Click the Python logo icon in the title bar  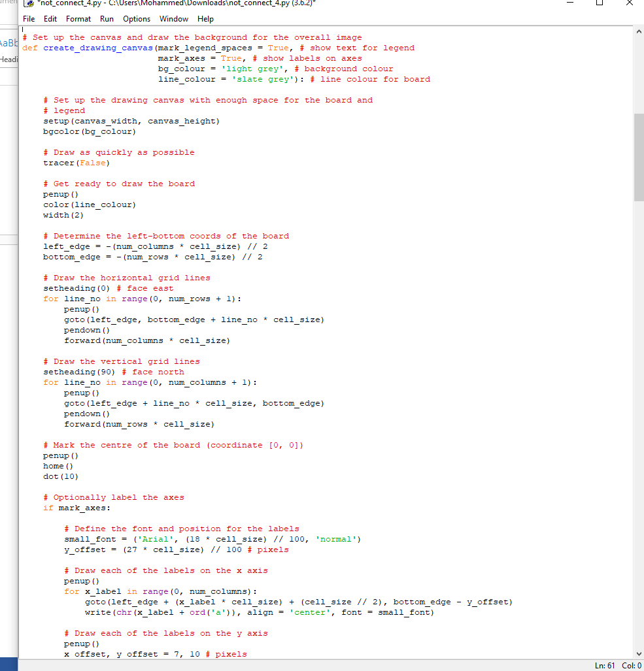pyautogui.click(x=27, y=4)
